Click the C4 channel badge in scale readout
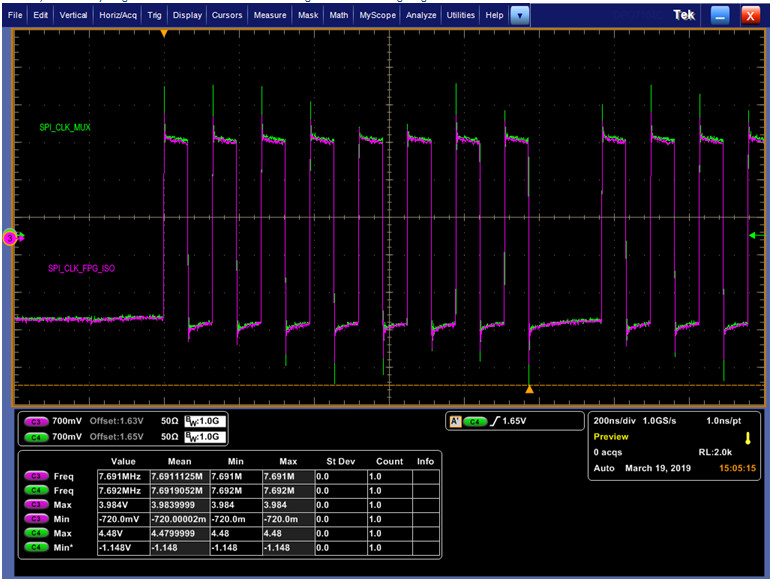 36,437
